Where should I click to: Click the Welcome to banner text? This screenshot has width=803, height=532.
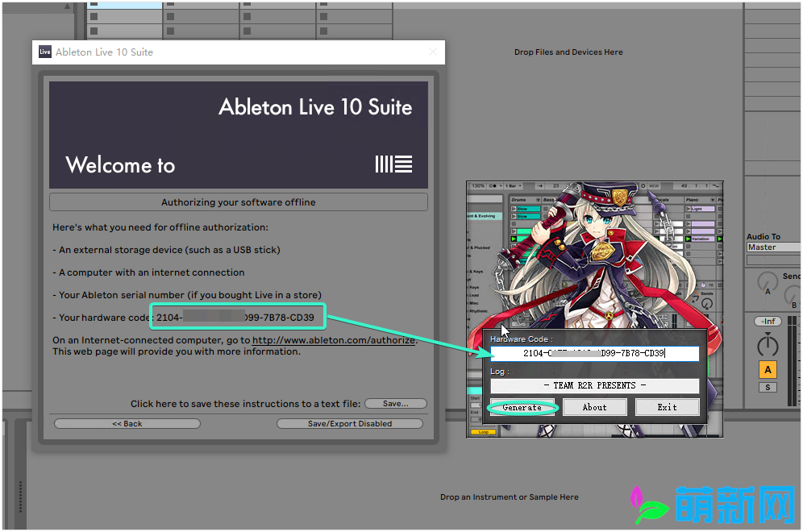pos(120,165)
